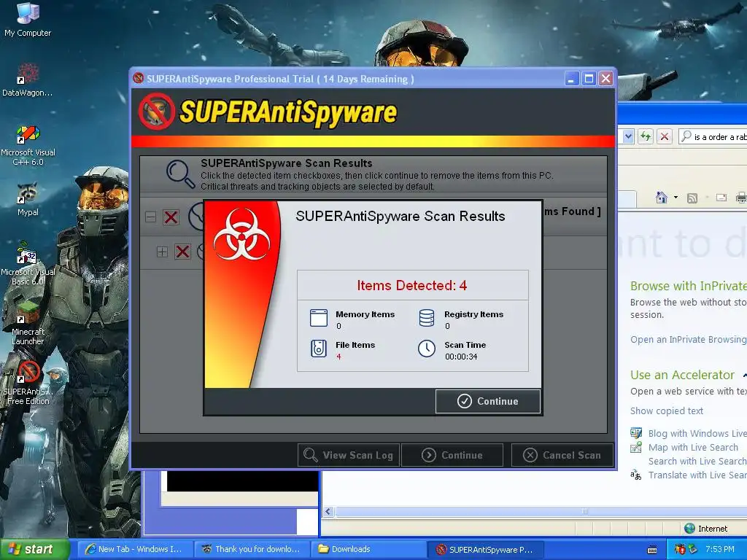Close the SUPERAntiSpyware window

[x=606, y=79]
